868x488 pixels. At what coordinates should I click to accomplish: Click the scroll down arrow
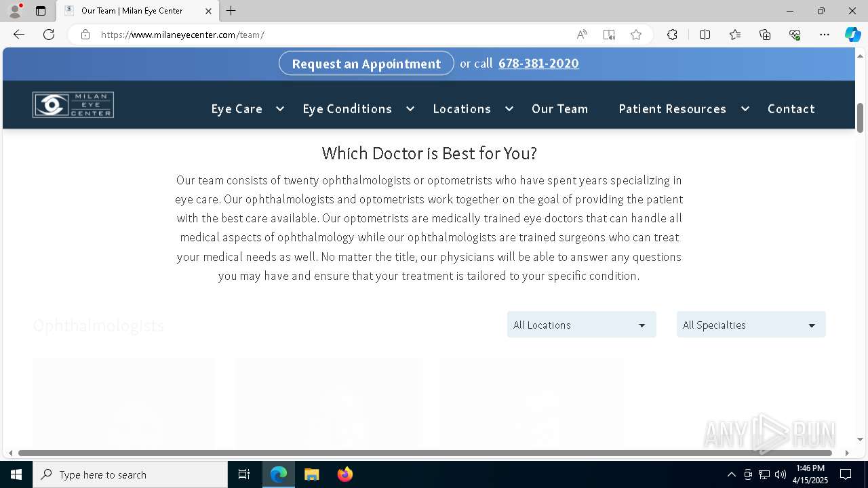click(860, 440)
